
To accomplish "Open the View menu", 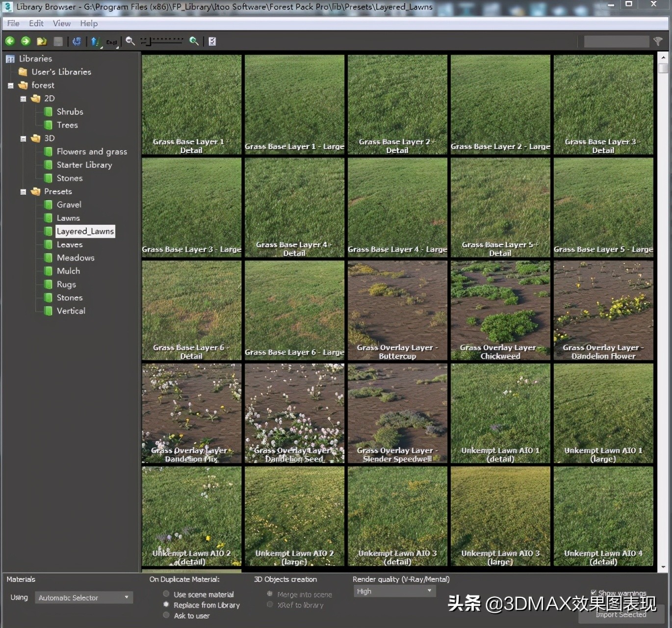I will (61, 23).
